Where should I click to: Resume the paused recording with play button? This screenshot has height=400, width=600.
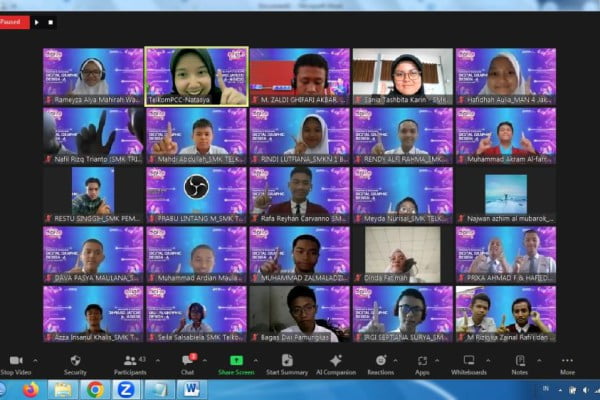point(37,20)
